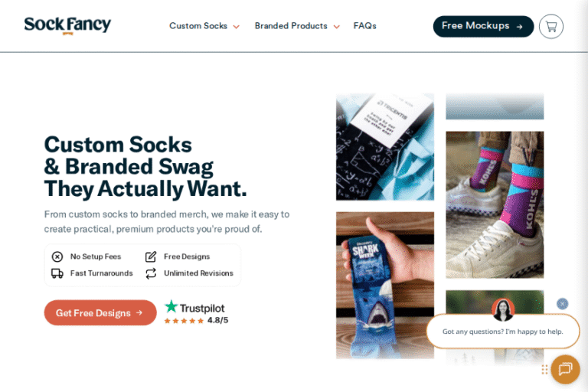Open the Branded Products menu
588x392 pixels.
[291, 26]
